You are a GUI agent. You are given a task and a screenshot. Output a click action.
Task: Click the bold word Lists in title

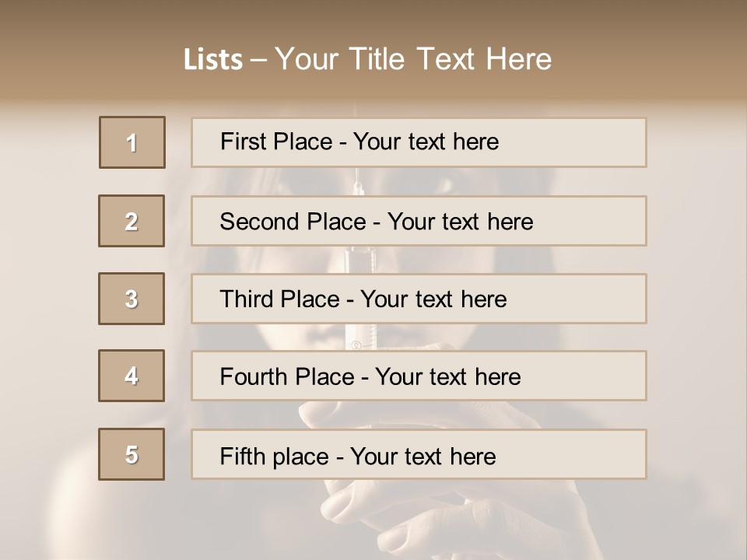pyautogui.click(x=213, y=60)
